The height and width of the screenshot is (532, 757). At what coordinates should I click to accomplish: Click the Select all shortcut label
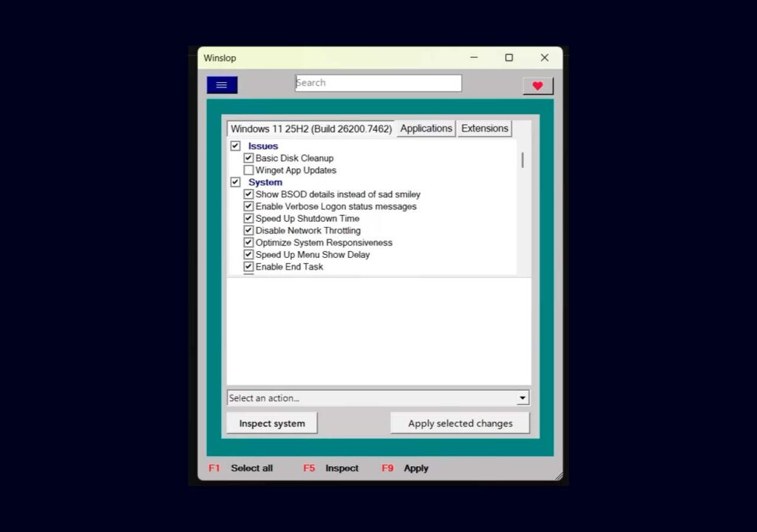coord(251,468)
